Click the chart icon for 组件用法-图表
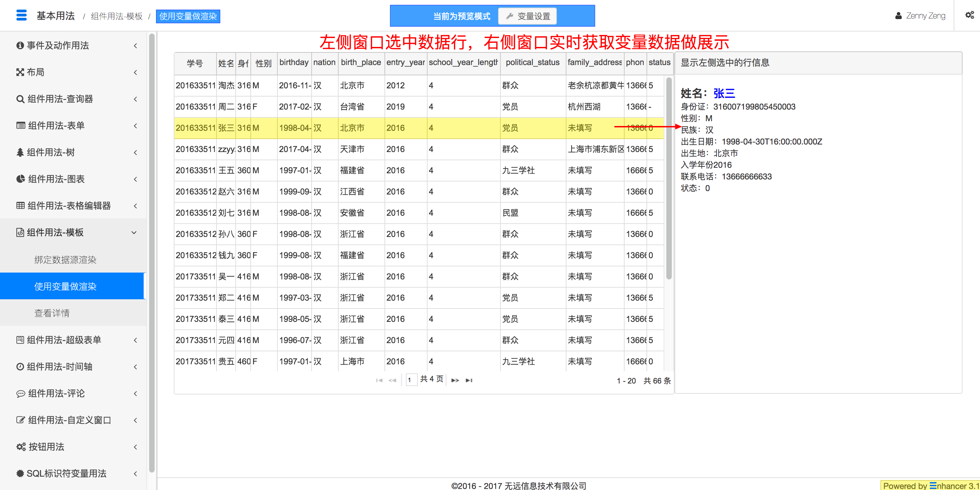 click(x=21, y=179)
